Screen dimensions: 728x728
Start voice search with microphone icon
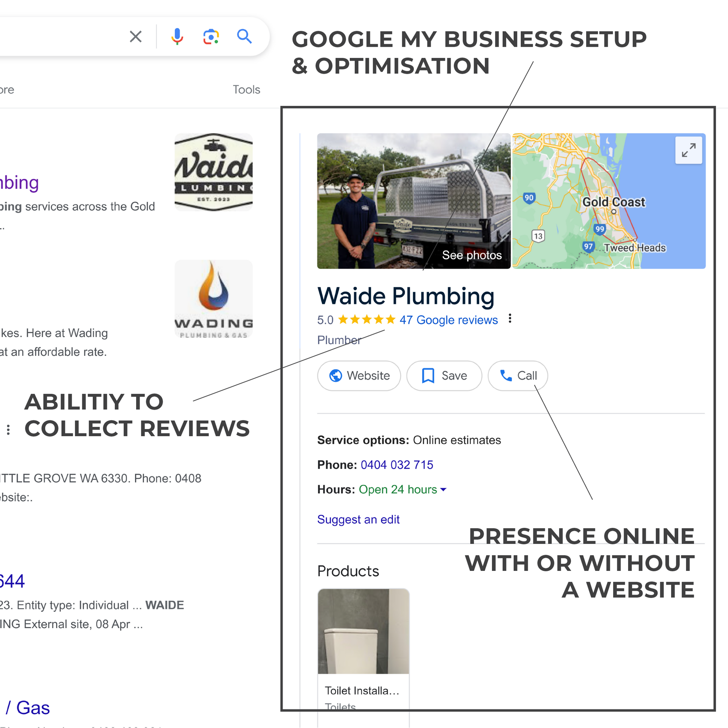pyautogui.click(x=177, y=37)
